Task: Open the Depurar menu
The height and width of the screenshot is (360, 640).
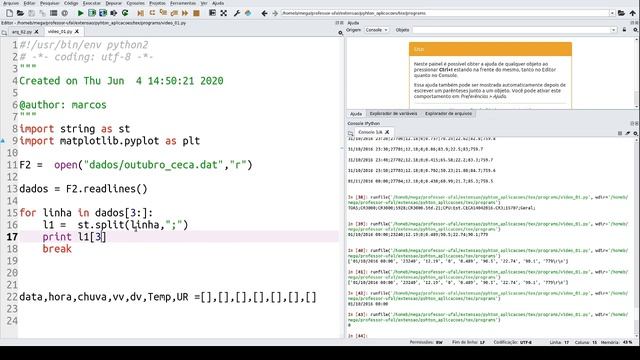Action: pyautogui.click(x=113, y=3)
